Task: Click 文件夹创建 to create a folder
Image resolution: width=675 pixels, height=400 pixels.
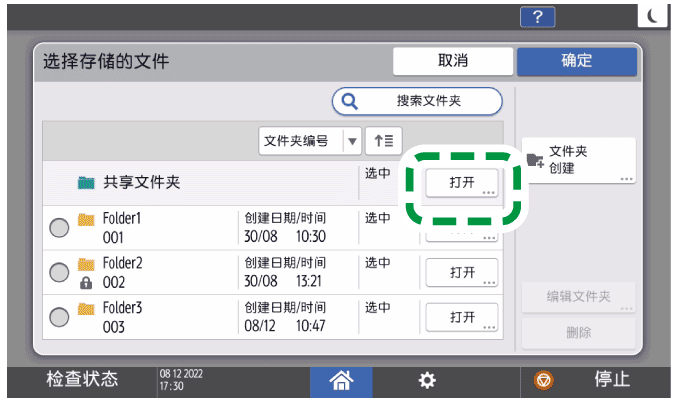Action: coord(579,160)
